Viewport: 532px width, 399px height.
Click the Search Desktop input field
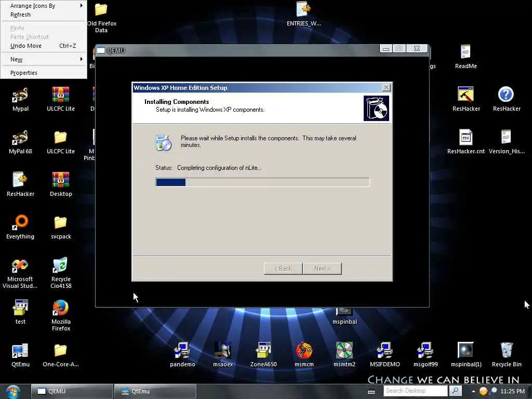click(x=415, y=391)
